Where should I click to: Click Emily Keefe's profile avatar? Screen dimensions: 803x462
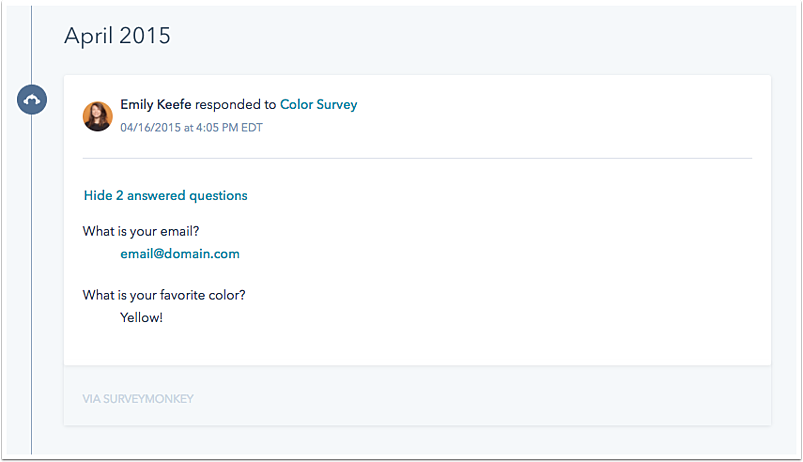[97, 116]
